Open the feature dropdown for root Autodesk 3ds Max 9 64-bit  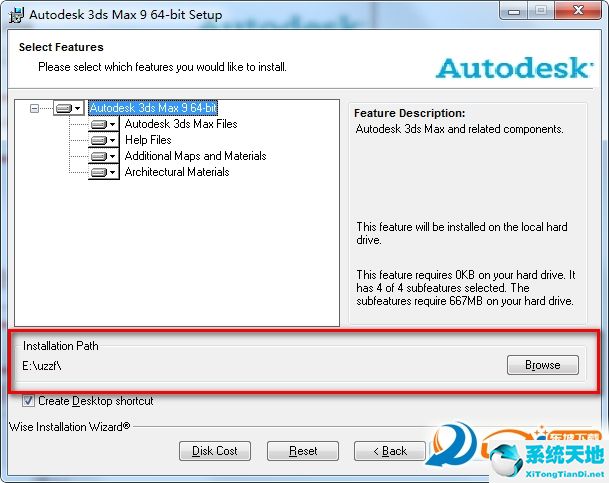(x=78, y=109)
